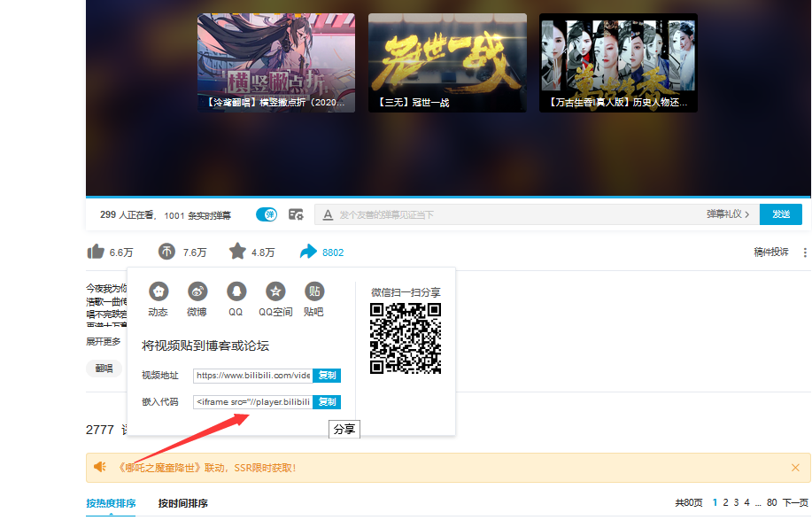Share via QQ icon
812x528 pixels.
click(236, 291)
